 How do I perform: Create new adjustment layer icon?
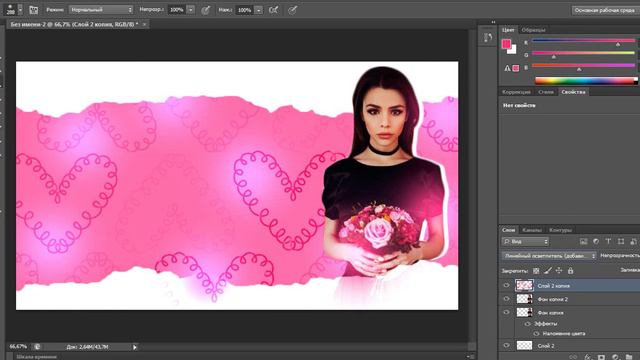click(615, 358)
